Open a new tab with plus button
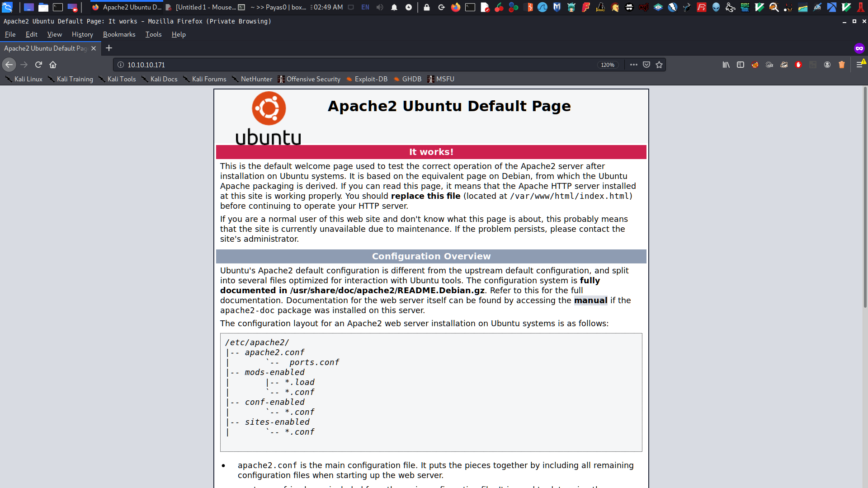This screenshot has height=488, width=868. (109, 48)
